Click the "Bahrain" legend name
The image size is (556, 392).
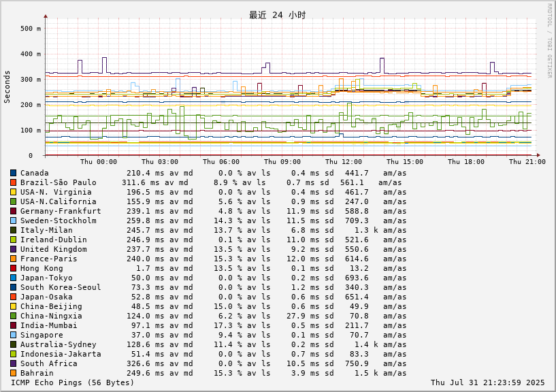click(37, 373)
